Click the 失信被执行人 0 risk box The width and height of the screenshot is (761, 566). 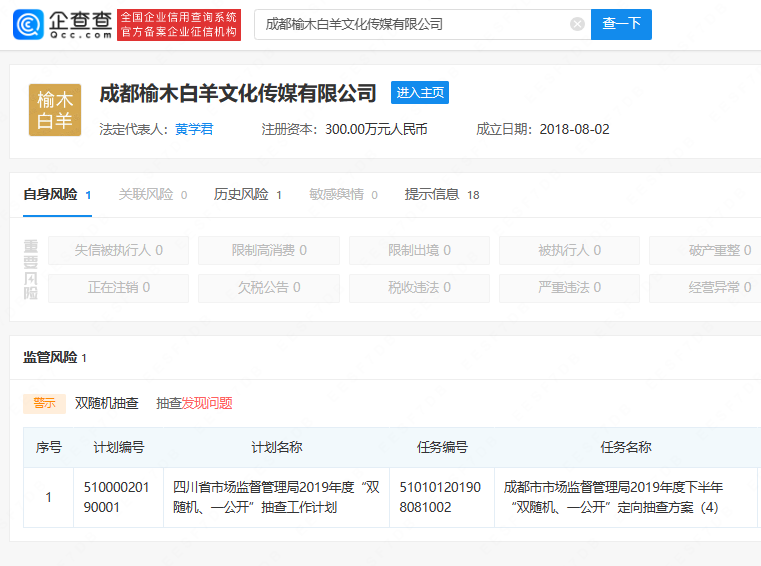[x=118, y=250]
